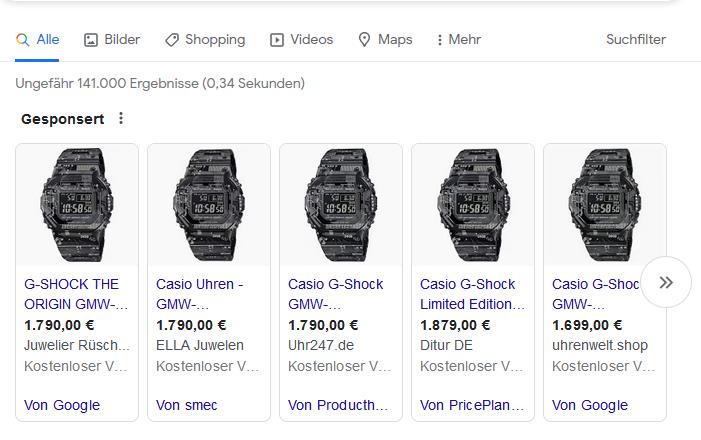
Task: Select the Ditur DE watch thumbnail
Action: 473,205
